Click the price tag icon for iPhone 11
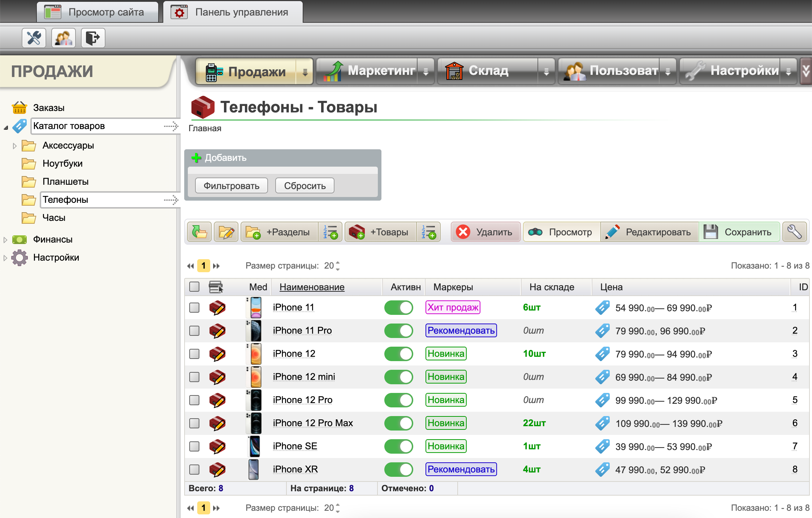Viewport: 812px width, 518px height. pyautogui.click(x=602, y=308)
